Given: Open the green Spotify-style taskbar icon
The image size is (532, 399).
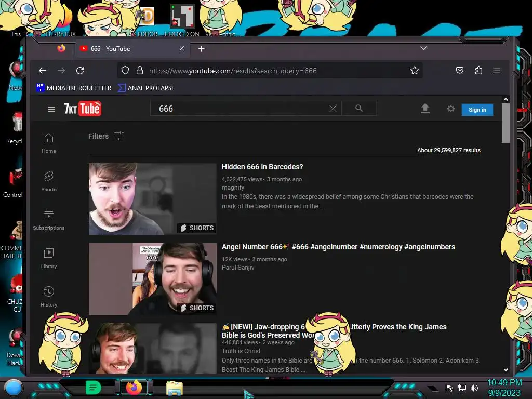Looking at the screenshot, I should click(x=94, y=388).
